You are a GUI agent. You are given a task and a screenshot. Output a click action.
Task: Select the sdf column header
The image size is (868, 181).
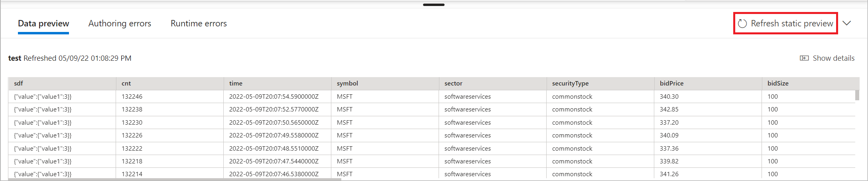tap(62, 84)
